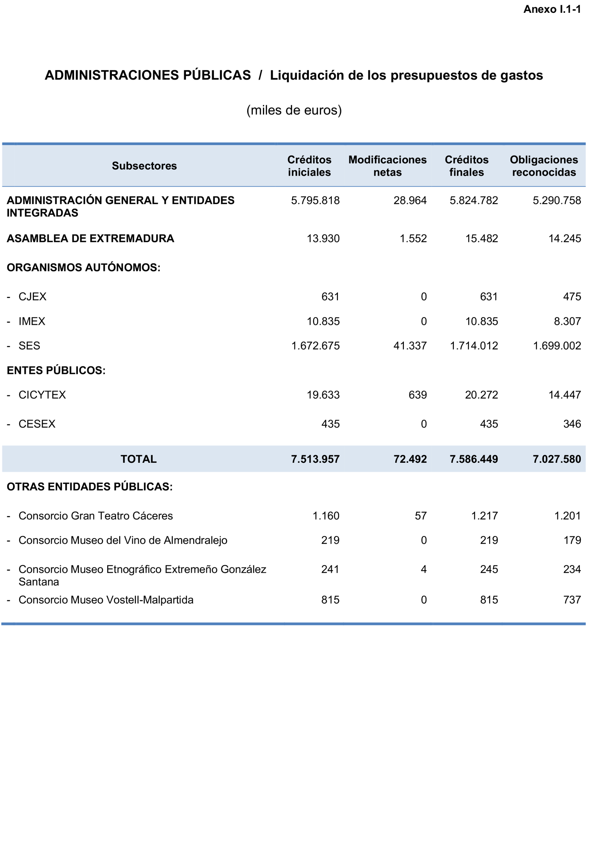Click the value 13.930

point(323,239)
